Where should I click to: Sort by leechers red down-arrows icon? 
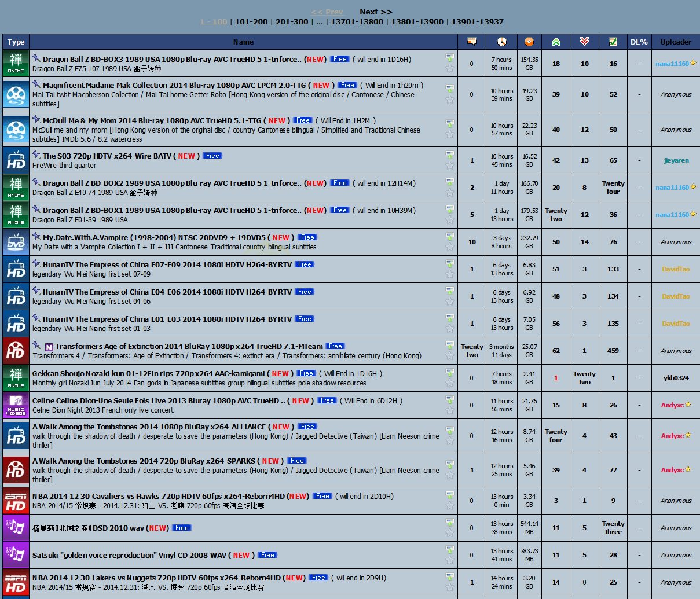coord(584,42)
